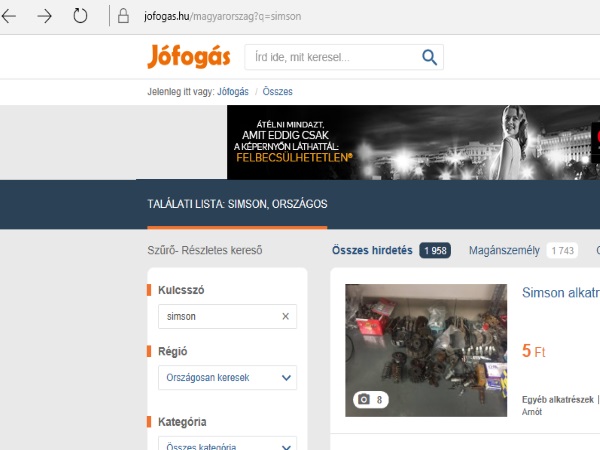Open the Jófogás logo homepage
The height and width of the screenshot is (450, 600).
click(x=189, y=57)
